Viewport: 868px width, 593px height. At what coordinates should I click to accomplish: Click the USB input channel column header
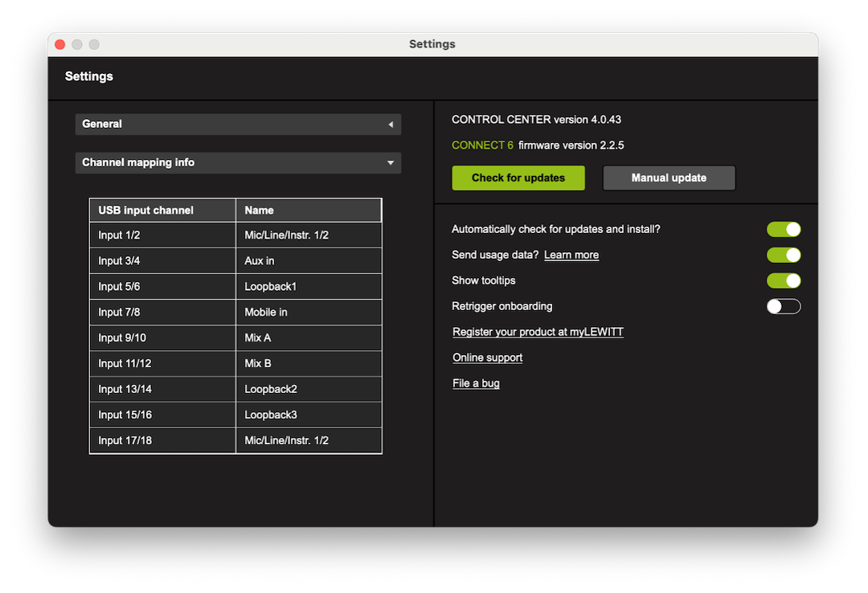click(162, 210)
